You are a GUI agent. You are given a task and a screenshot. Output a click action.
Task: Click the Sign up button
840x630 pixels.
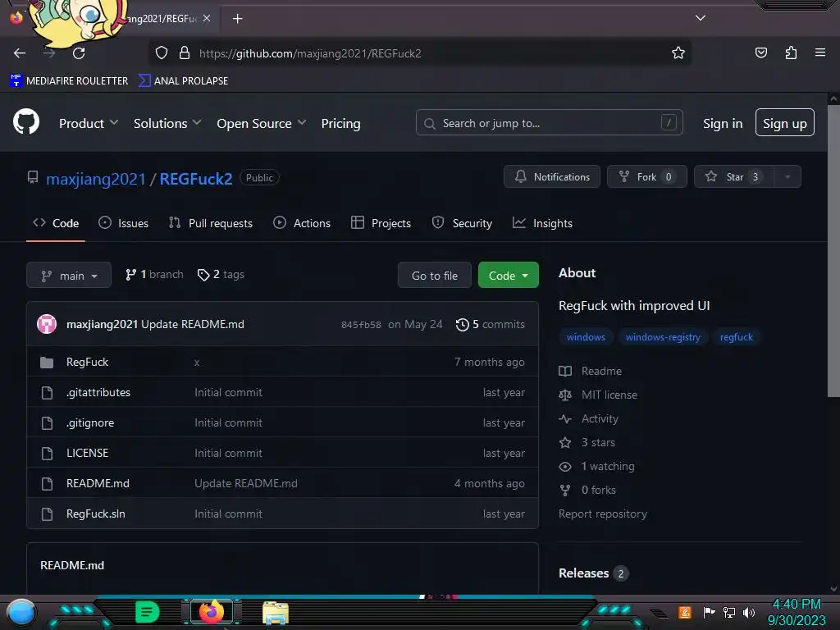[785, 123]
